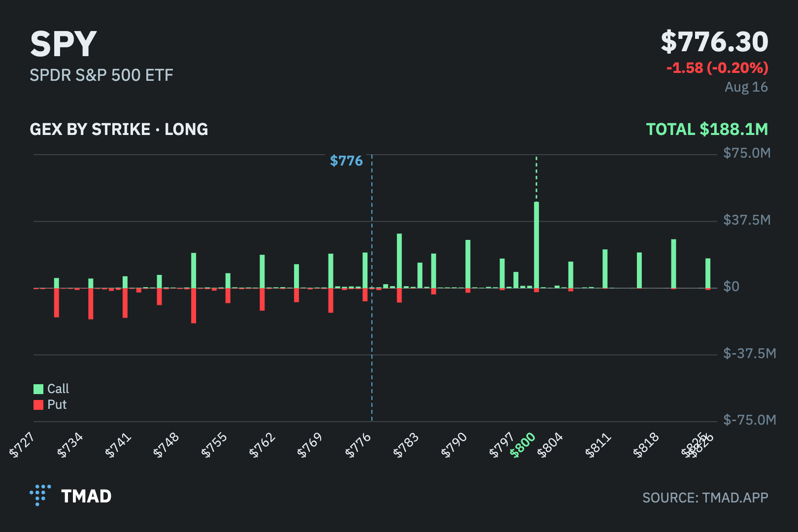798x532 pixels.
Task: Click the 'Put' legend text
Action: 57,405
